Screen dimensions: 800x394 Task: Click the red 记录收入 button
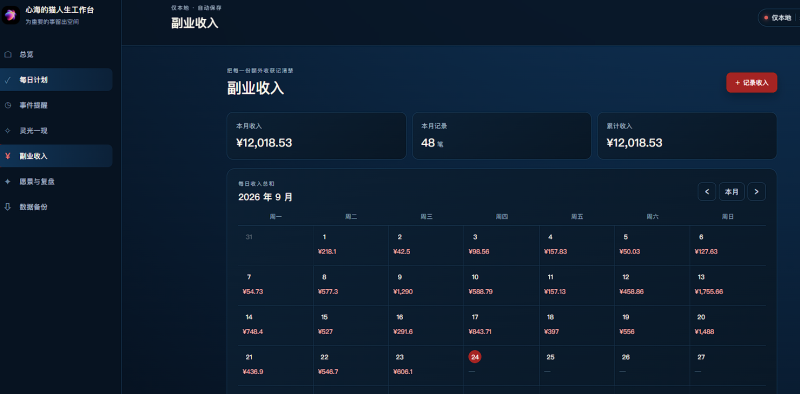click(x=752, y=83)
